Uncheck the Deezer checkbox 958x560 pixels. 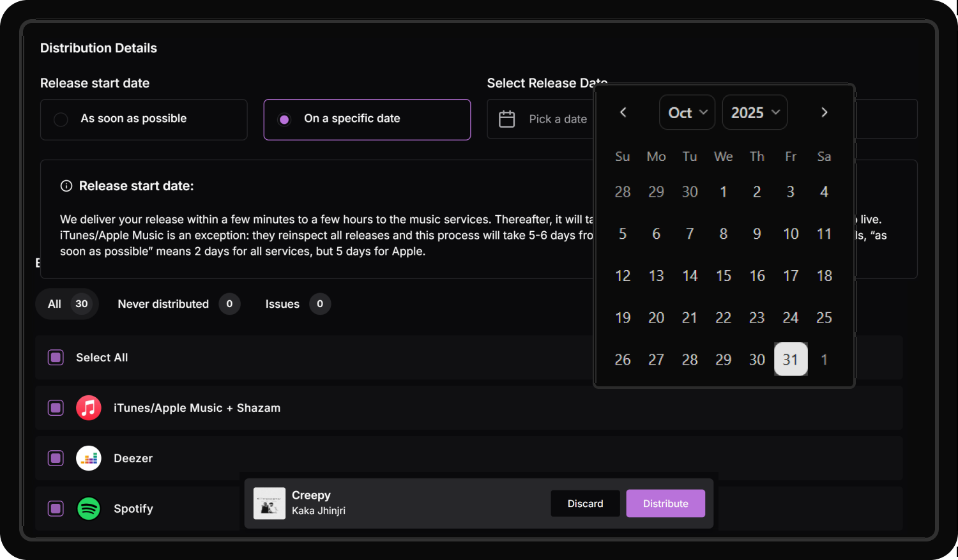56,458
